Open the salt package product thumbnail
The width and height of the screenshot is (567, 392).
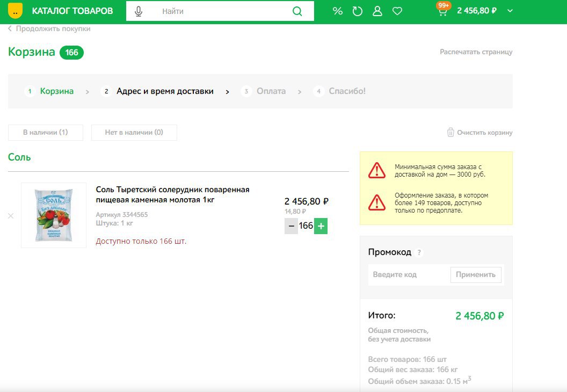[54, 215]
